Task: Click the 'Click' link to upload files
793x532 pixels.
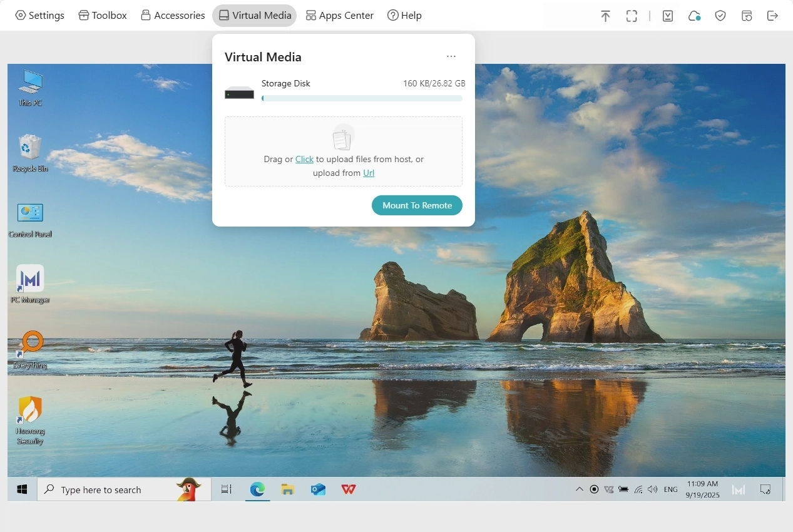Action: (x=304, y=160)
